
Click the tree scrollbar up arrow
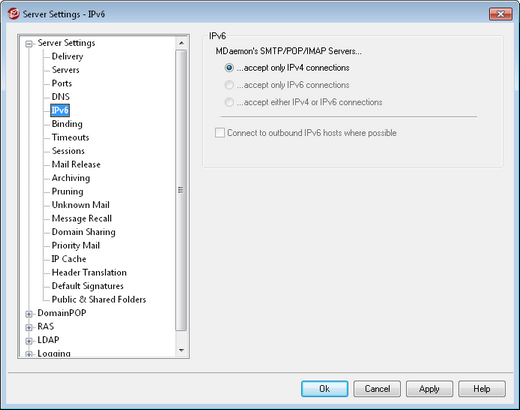[x=181, y=43]
